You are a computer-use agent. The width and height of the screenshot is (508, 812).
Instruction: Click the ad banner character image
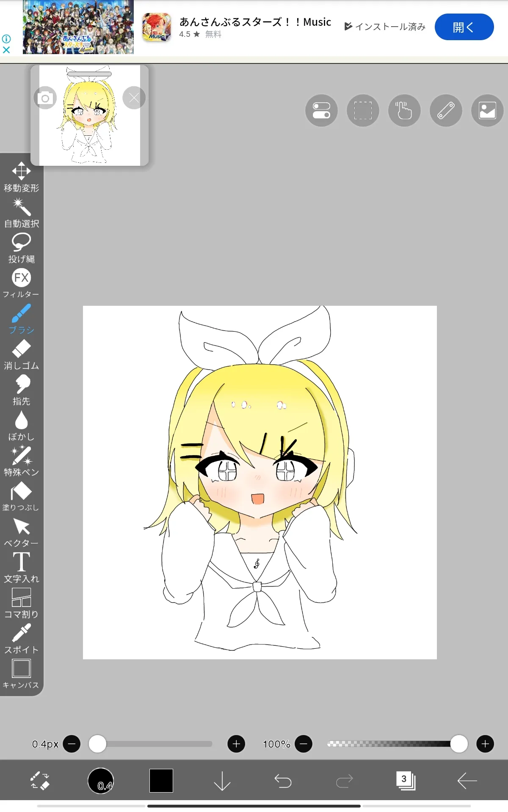tap(78, 27)
